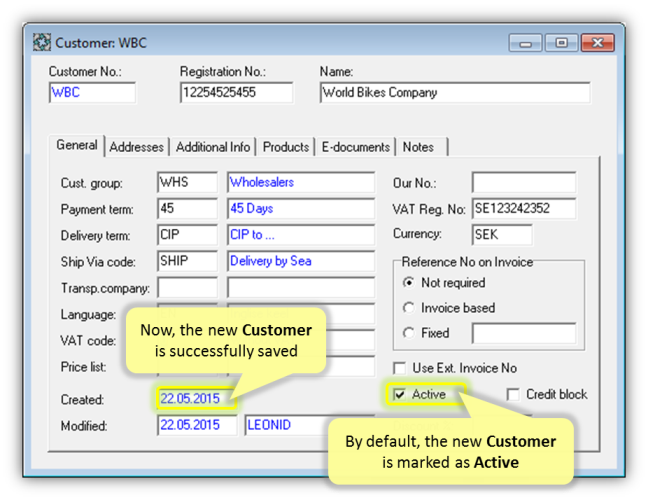
Task: Click the Modified date field
Action: [x=197, y=425]
